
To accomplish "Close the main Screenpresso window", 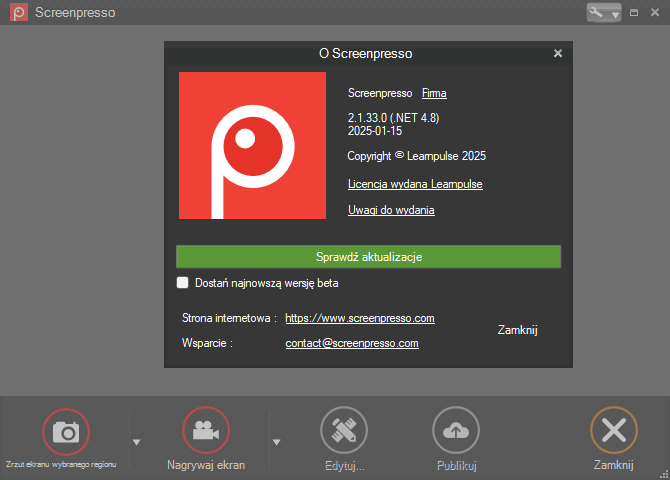I will pos(655,12).
